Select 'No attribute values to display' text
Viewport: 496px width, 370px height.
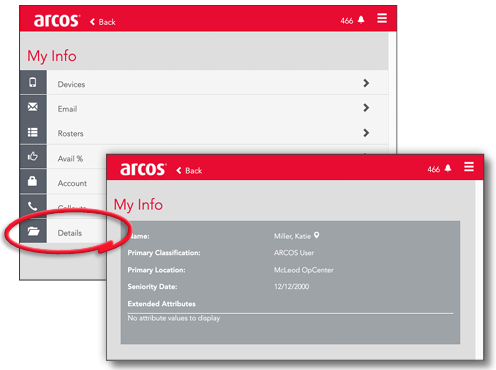[174, 318]
